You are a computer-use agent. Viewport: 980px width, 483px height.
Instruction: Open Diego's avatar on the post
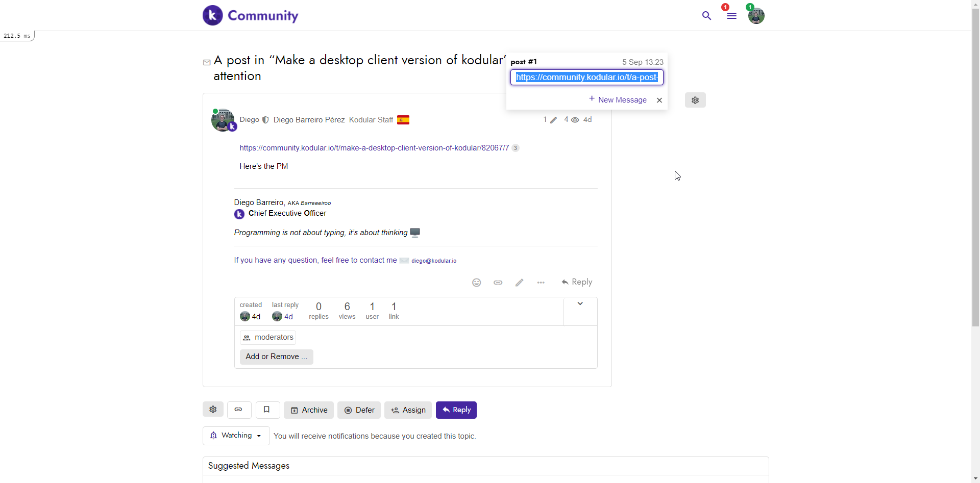coord(223,120)
